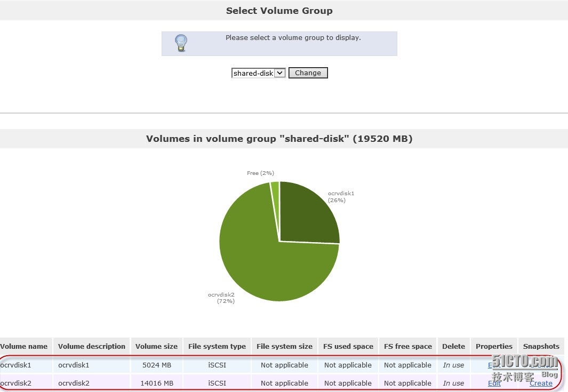Image resolution: width=568 pixels, height=392 pixels.
Task: Click the 'Volumes in volume group "shared-disk"' heading
Action: point(279,138)
